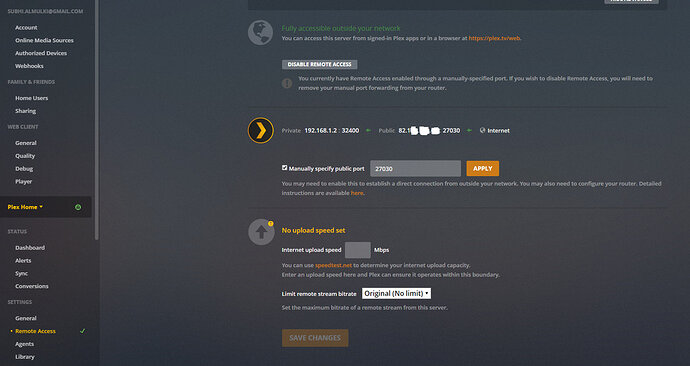Click the orange Apply button
Screen dimensions: 690x366
483,168
